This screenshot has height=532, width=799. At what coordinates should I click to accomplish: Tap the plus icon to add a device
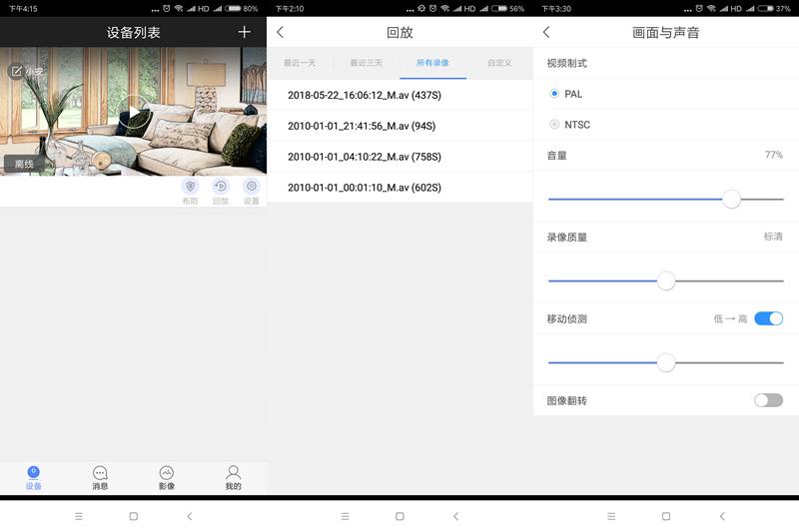click(244, 32)
